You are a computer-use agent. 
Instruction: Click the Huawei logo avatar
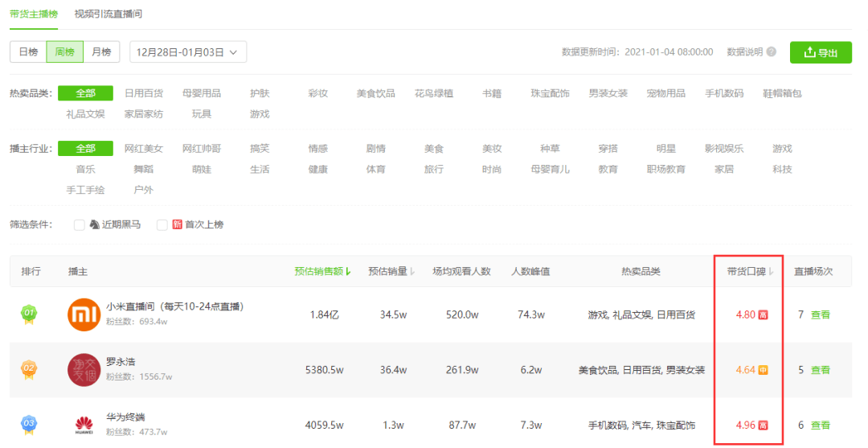84,425
